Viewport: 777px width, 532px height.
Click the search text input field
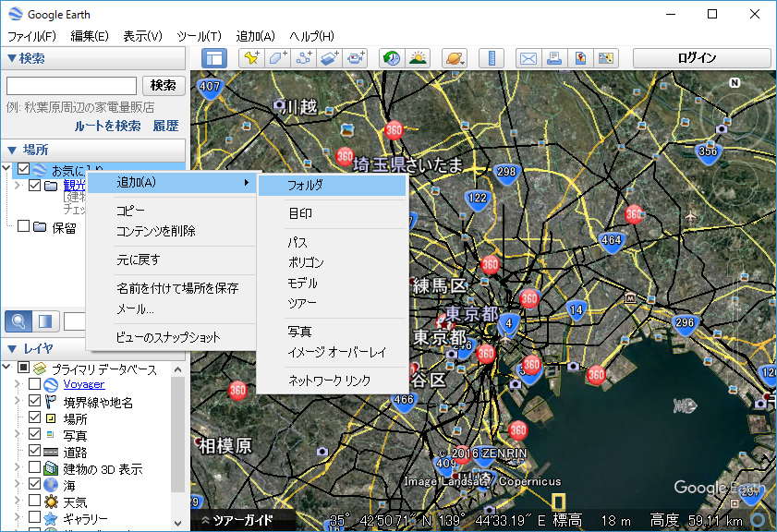click(71, 86)
